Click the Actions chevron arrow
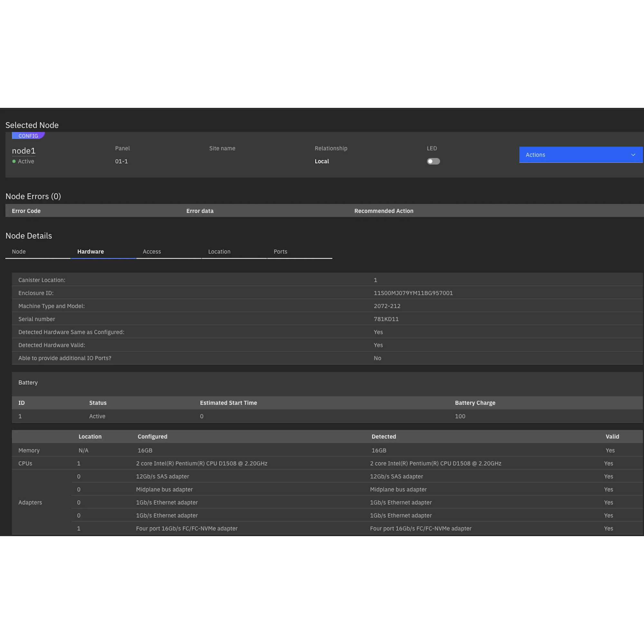The image size is (644, 644). tap(633, 155)
